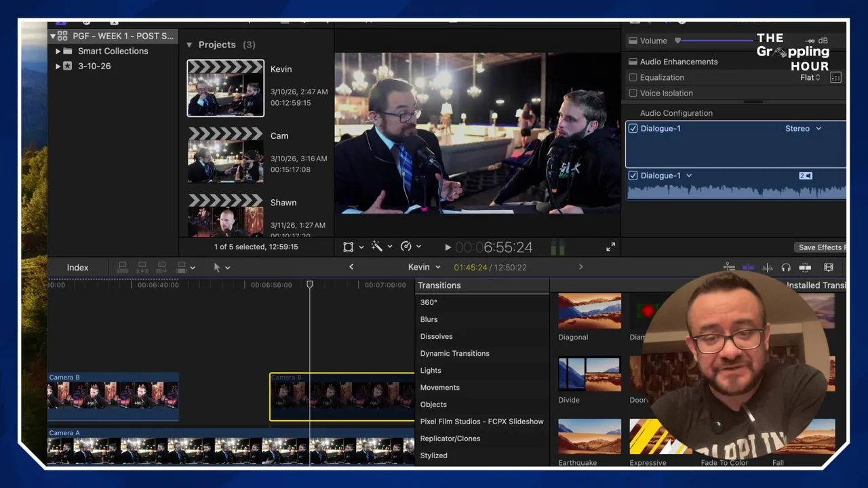
Task: Click the Volume section icon
Action: pyautogui.click(x=633, y=41)
